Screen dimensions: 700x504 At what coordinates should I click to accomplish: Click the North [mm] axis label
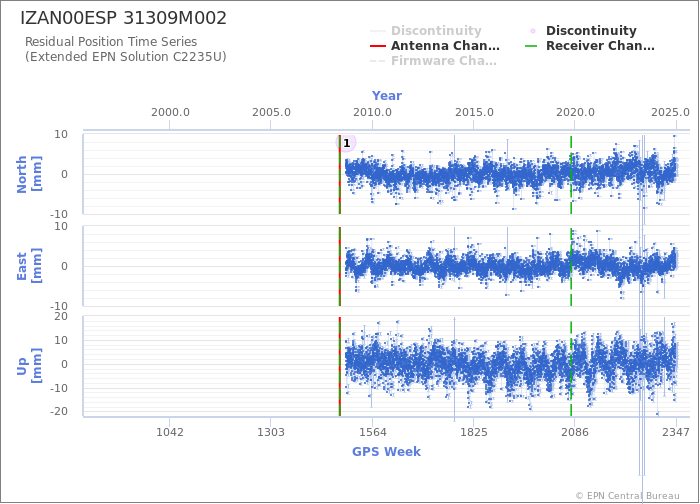[x=29, y=174]
